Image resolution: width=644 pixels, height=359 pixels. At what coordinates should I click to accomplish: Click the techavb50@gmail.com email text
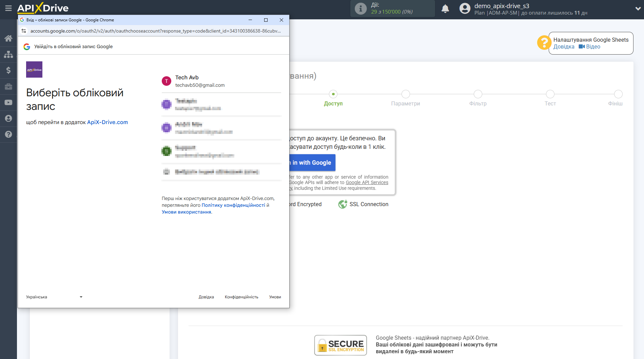click(200, 85)
